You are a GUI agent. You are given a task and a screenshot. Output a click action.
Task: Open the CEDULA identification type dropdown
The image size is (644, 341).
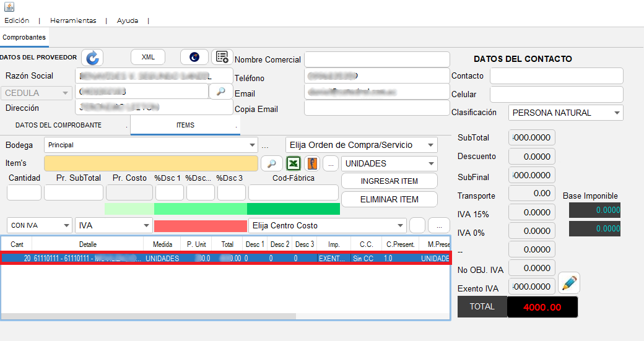[36, 93]
